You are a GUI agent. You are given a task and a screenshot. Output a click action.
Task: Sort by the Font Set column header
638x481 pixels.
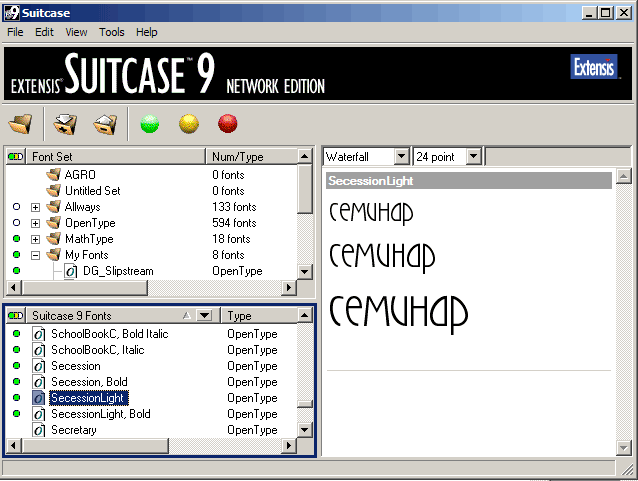(116, 156)
